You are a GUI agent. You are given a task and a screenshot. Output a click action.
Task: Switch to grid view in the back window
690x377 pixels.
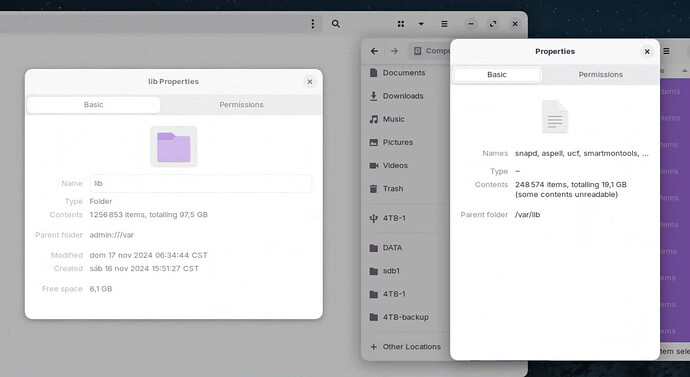click(x=401, y=24)
